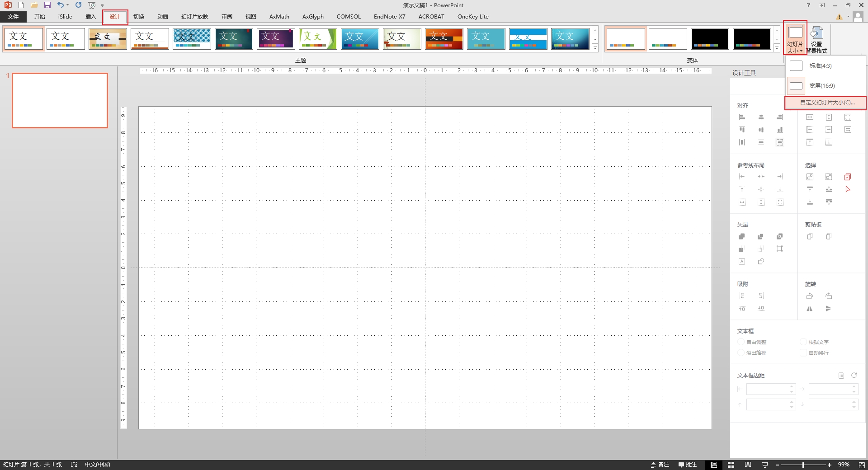Open the 文件 tab

tap(13, 17)
